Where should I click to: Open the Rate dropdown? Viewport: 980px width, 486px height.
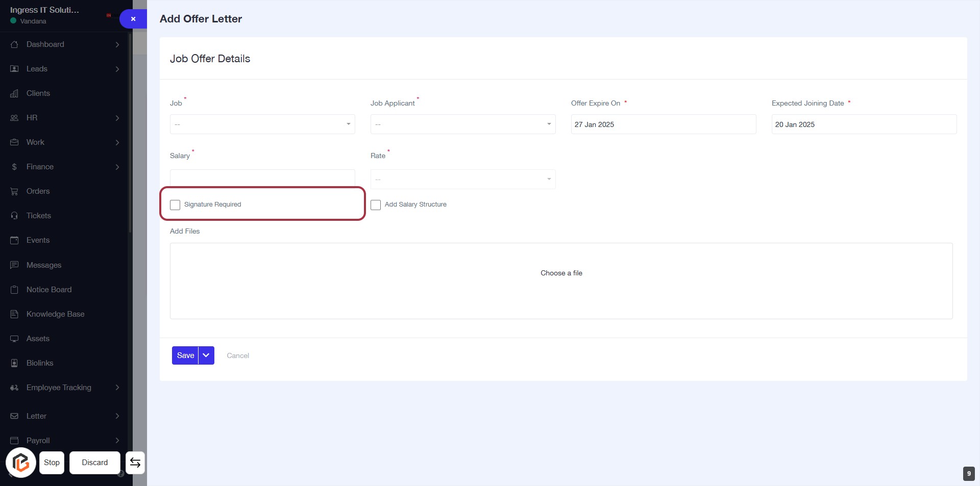[x=462, y=180]
